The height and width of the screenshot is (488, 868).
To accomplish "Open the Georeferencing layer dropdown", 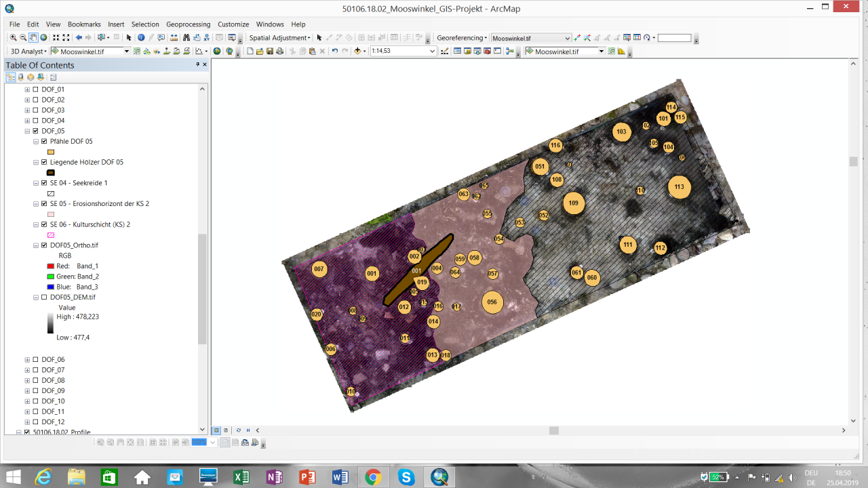I will point(568,39).
